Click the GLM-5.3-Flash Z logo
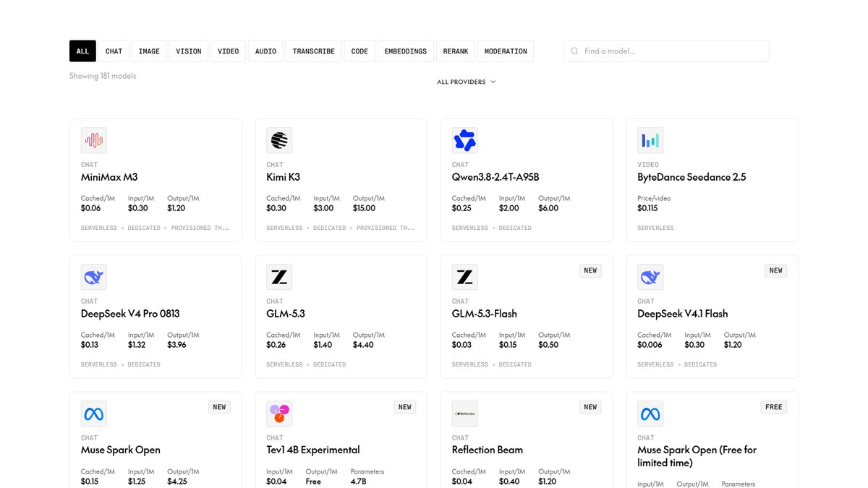Screen dimensions: 868x488 click(465, 277)
